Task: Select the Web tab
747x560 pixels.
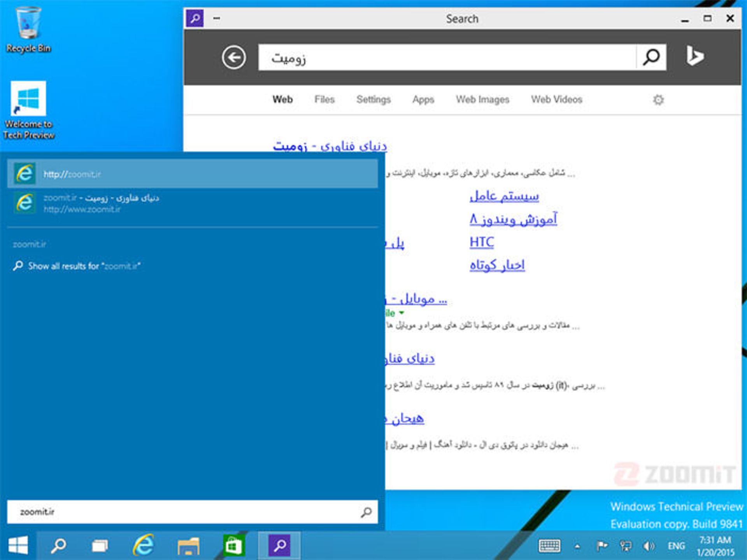Action: tap(282, 100)
